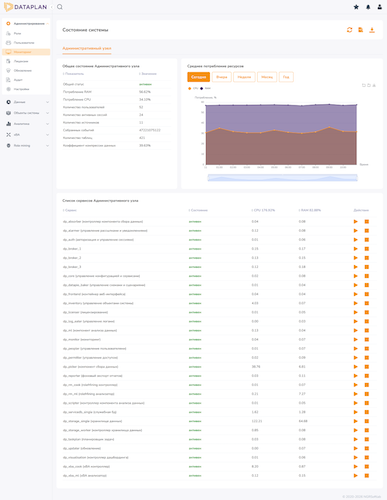387x500 pixels.
Task: Start the dp_inventory service
Action: click(356, 303)
